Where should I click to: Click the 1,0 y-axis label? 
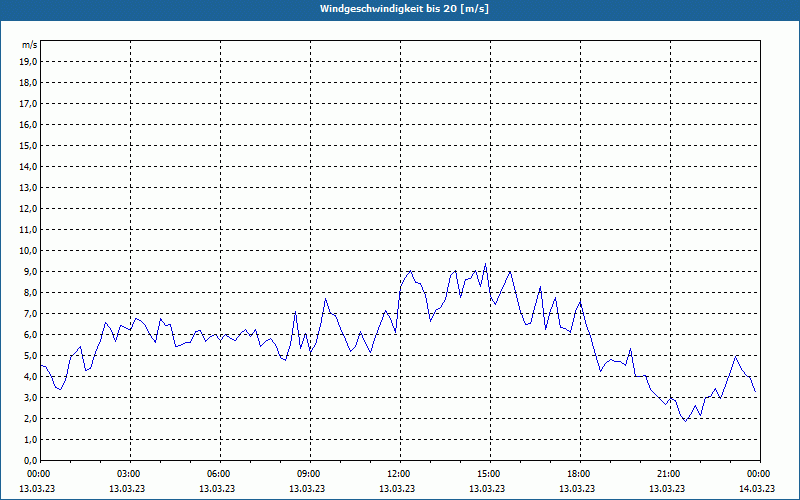[31, 439]
